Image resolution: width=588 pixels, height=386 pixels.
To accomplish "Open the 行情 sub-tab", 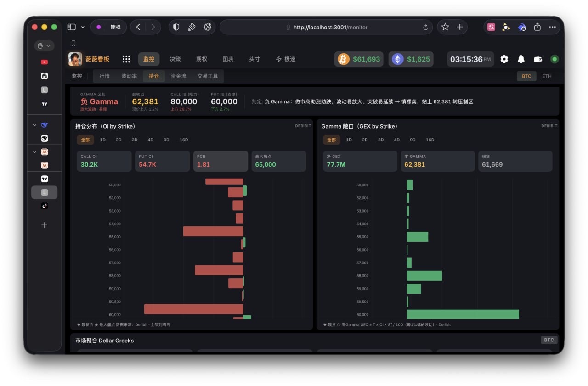I will pyautogui.click(x=104, y=76).
